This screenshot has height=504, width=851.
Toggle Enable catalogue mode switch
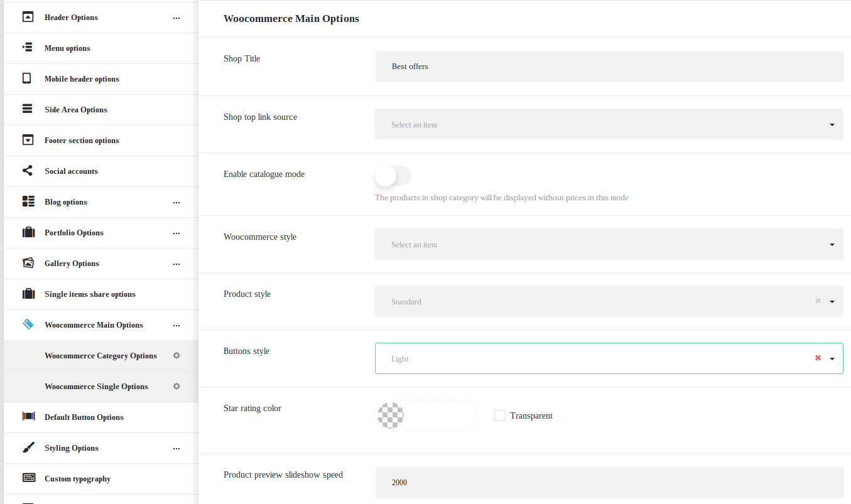coord(393,176)
